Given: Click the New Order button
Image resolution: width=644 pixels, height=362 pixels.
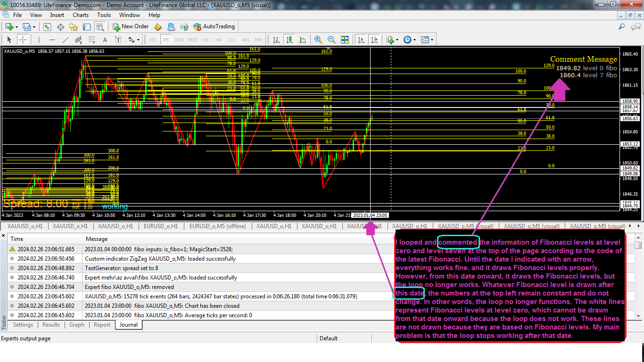Looking at the screenshot, I should [x=131, y=27].
